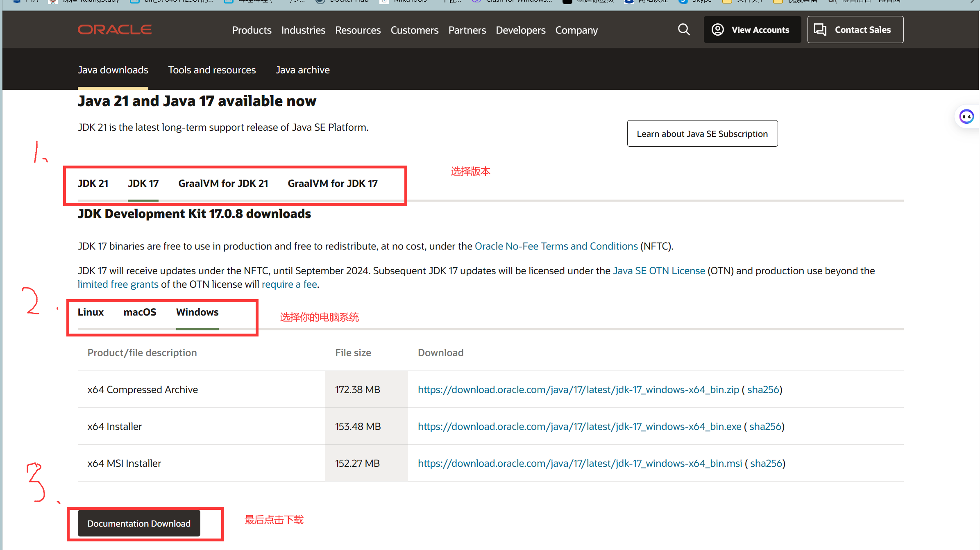
Task: Open the Developers menu
Action: 520,30
